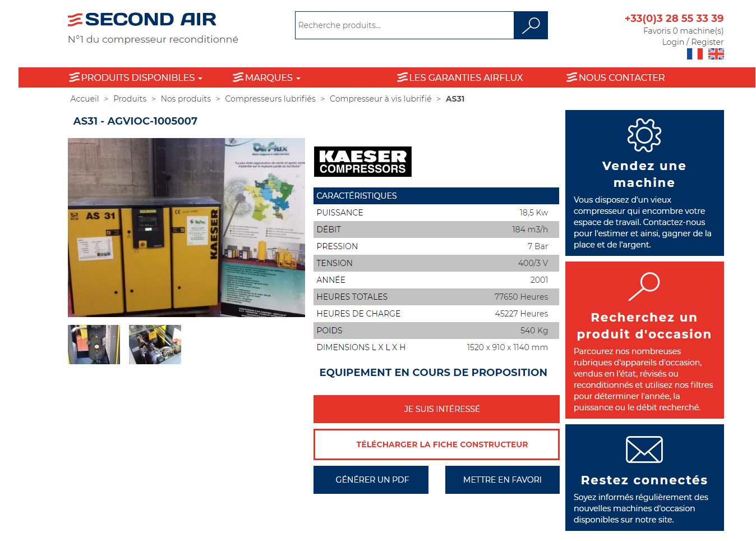Screen dimensions: 756x541
Task: Click the Register link
Action: coord(707,42)
